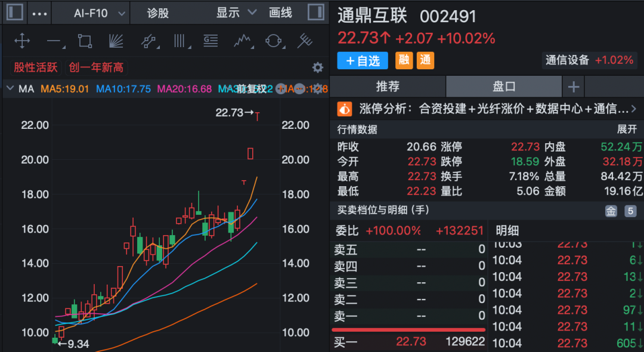Viewport: 644px width, 352px height.
Task: Open the 诊股 stock diagnosis tab
Action: pos(158,13)
